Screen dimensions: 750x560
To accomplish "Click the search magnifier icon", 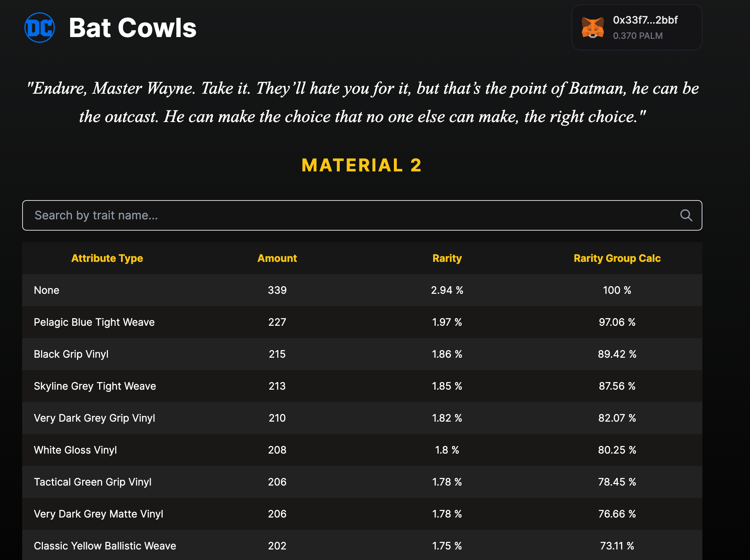I will point(686,215).
